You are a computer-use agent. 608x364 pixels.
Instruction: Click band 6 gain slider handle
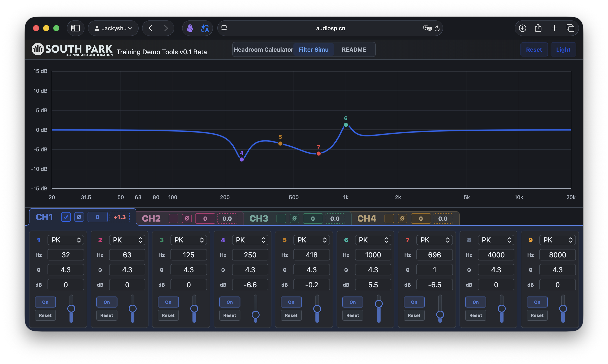point(379,304)
